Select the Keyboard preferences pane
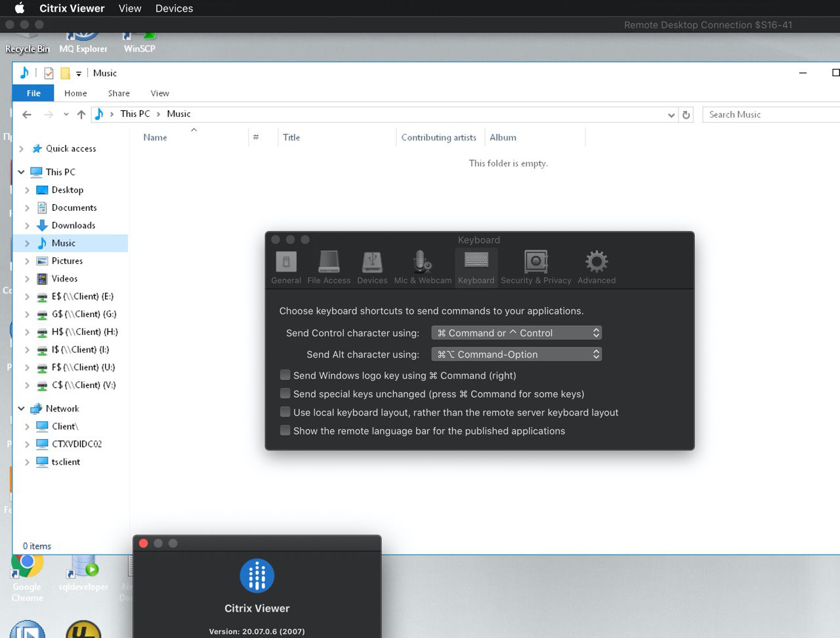Image resolution: width=840 pixels, height=638 pixels. point(476,268)
